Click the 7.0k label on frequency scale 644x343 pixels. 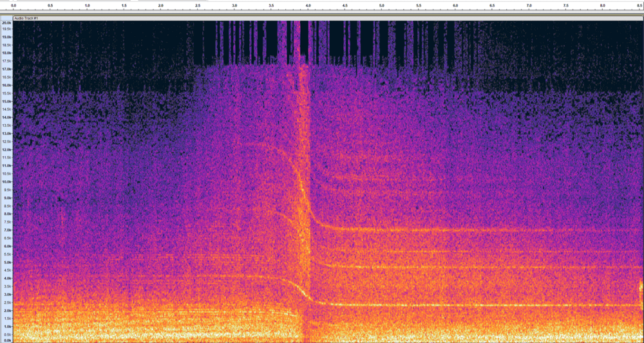(x=7, y=230)
